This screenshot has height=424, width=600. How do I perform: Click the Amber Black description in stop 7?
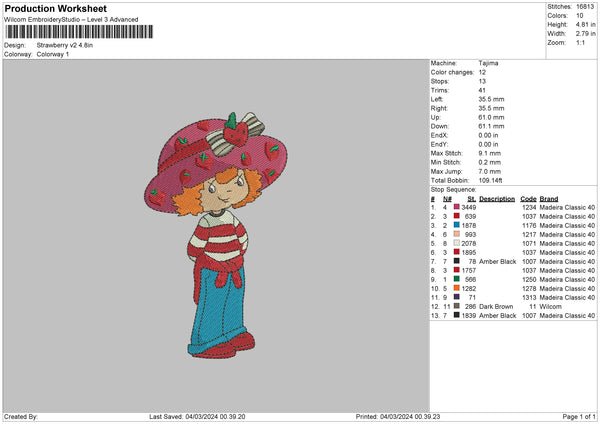(497, 261)
